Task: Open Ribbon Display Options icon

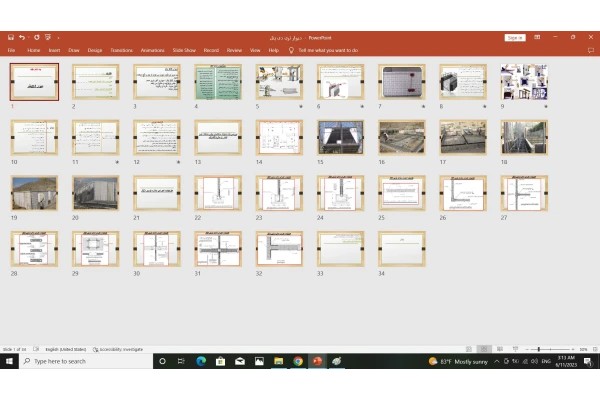Action: tap(537, 37)
